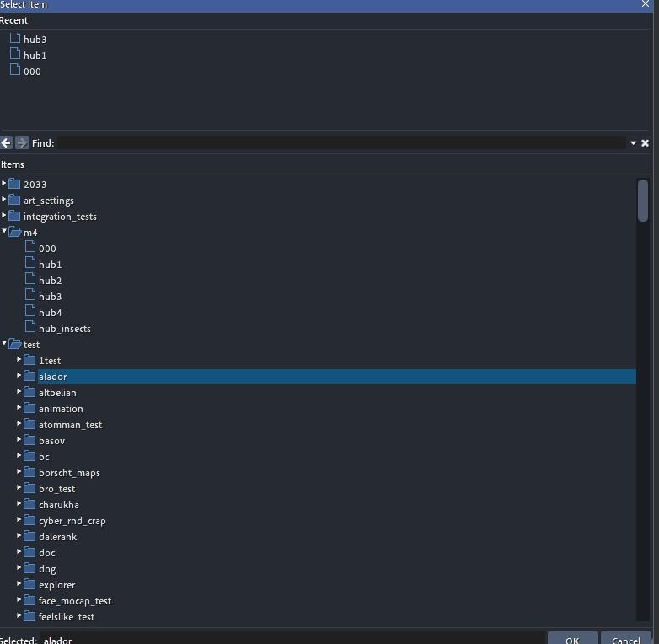Clear the Find field with X icon

[x=645, y=143]
